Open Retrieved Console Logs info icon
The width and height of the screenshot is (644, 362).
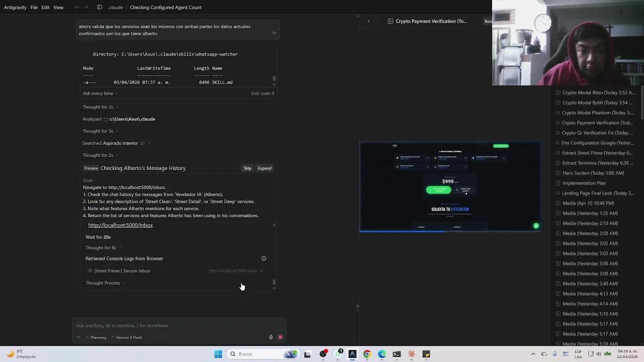[264, 258]
